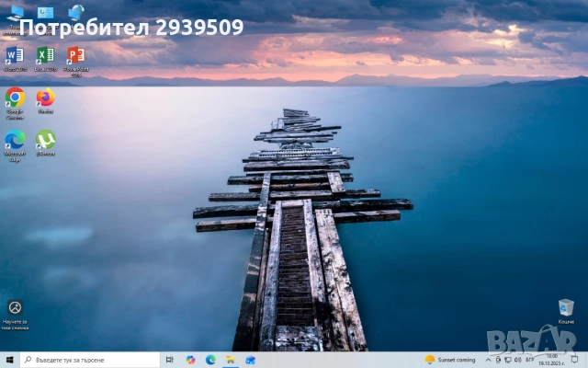
Task: Open Microsoft Edge from the taskbar
Action: 210,360
